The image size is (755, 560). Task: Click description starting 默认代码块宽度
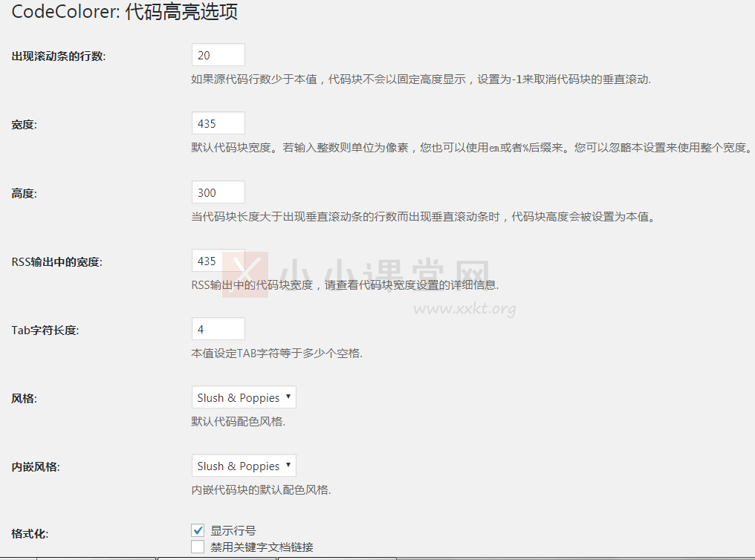(x=472, y=148)
